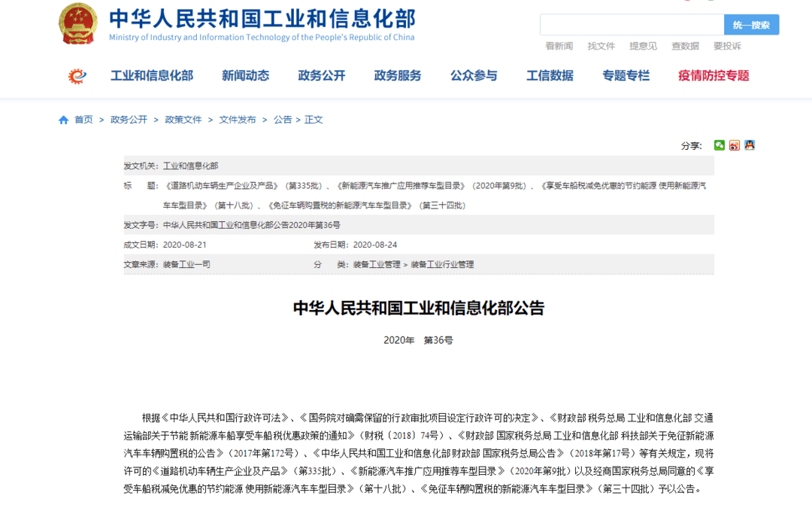Click category 装备工业管理 > 装备工业行业管理
This screenshot has height=511, width=812.
coord(414,264)
